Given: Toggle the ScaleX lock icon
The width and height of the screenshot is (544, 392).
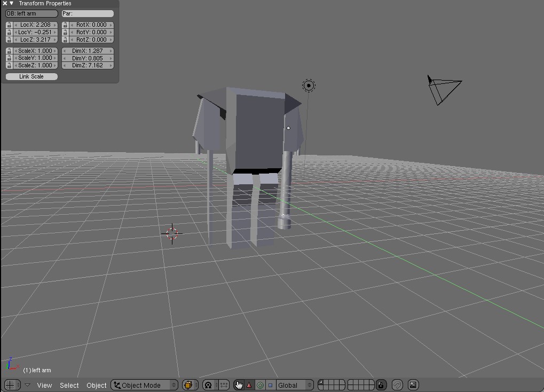Looking at the screenshot, I should pos(10,51).
